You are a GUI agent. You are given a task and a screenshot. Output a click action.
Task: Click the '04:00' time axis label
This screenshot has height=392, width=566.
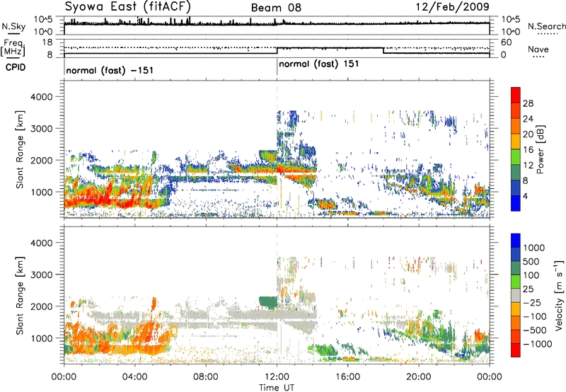tap(134, 377)
